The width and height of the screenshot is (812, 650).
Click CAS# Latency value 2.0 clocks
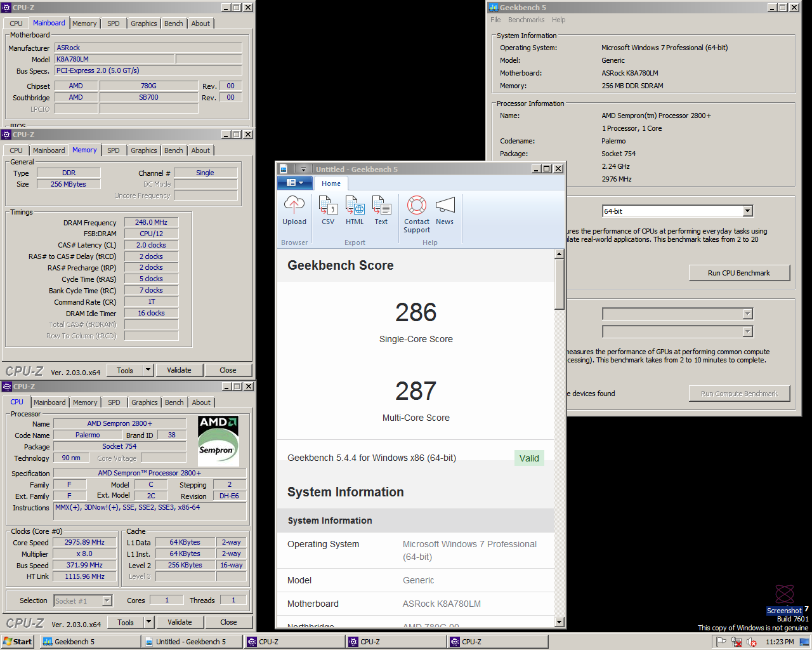pos(151,245)
